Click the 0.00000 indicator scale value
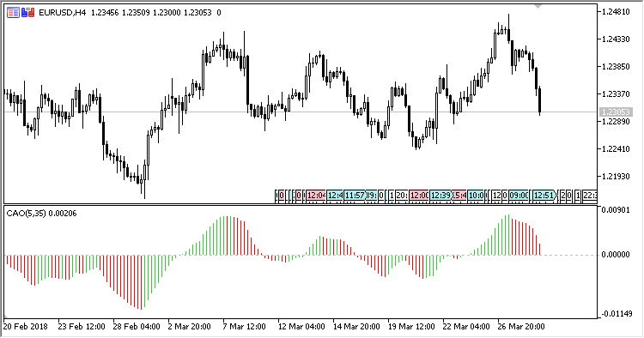 [x=616, y=255]
